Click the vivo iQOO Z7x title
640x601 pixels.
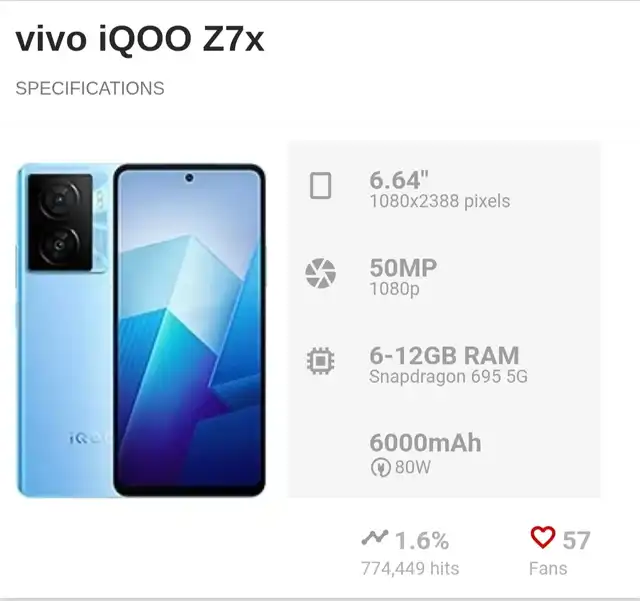[140, 39]
